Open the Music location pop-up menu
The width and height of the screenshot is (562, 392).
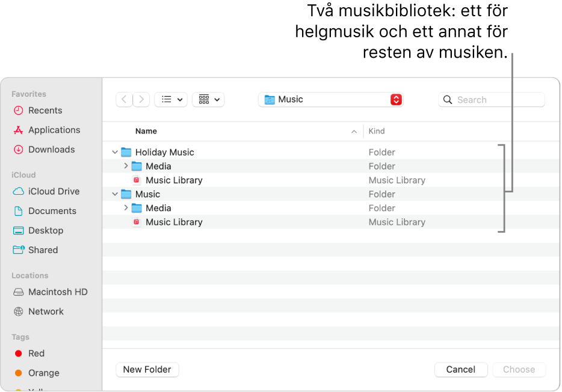coord(330,100)
